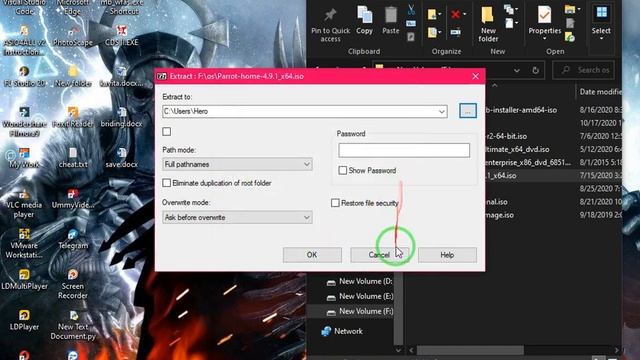
Task: Open My Work desktop folder
Action: [24, 158]
